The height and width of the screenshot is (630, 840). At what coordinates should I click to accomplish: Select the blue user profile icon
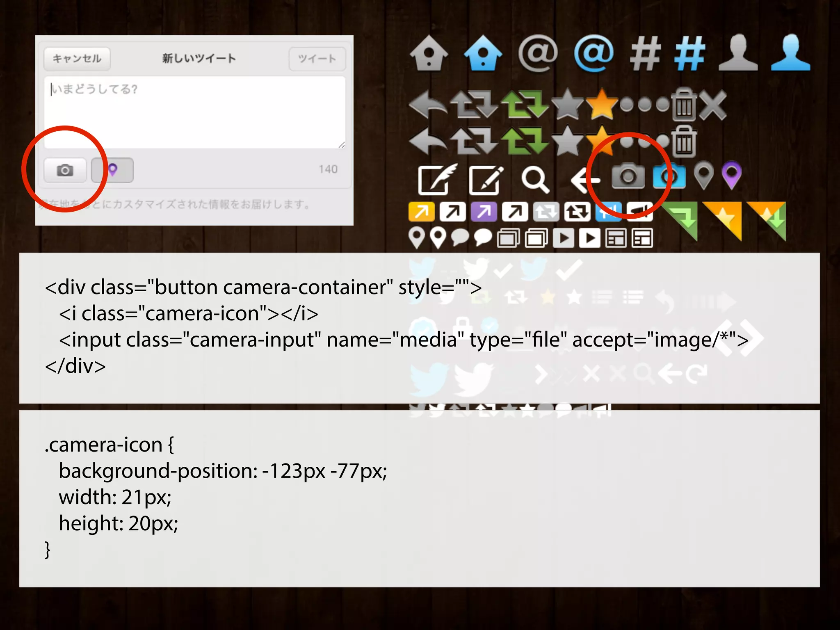[x=791, y=52]
